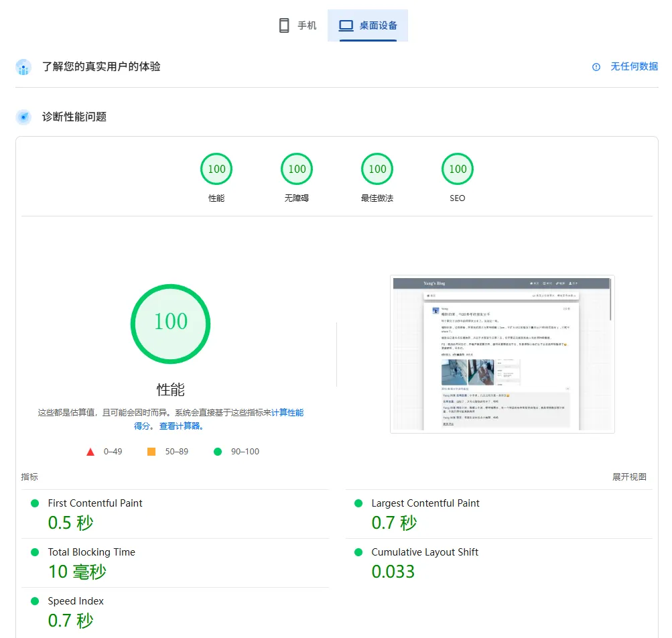
Task: Switch to the 手机 (mobile) tab
Action: pos(297,25)
